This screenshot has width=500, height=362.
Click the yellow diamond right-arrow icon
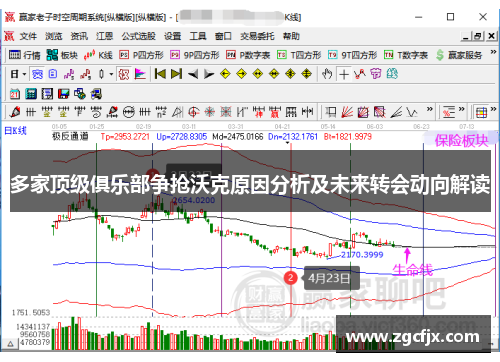[x=242, y=74]
